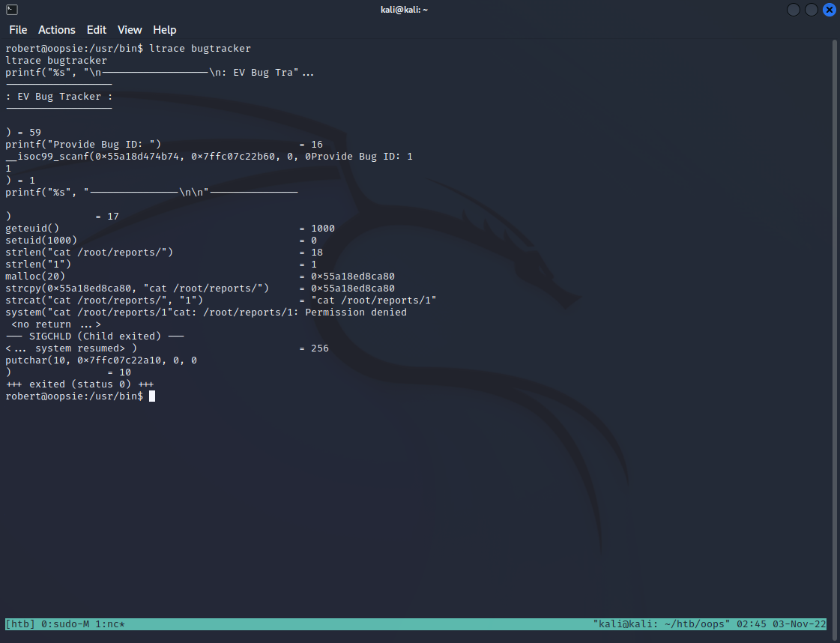Open the Help menu

coord(165,30)
